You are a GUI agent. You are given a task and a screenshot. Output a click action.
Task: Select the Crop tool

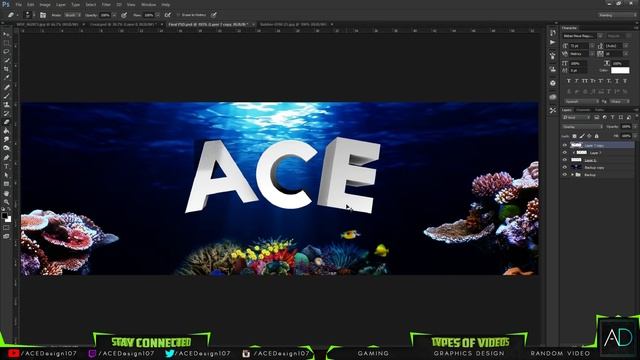pyautogui.click(x=6, y=69)
